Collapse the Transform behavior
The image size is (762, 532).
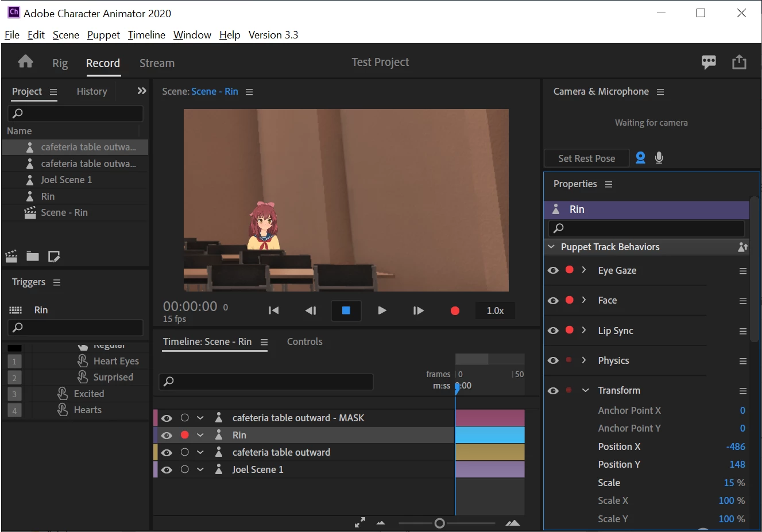585,390
